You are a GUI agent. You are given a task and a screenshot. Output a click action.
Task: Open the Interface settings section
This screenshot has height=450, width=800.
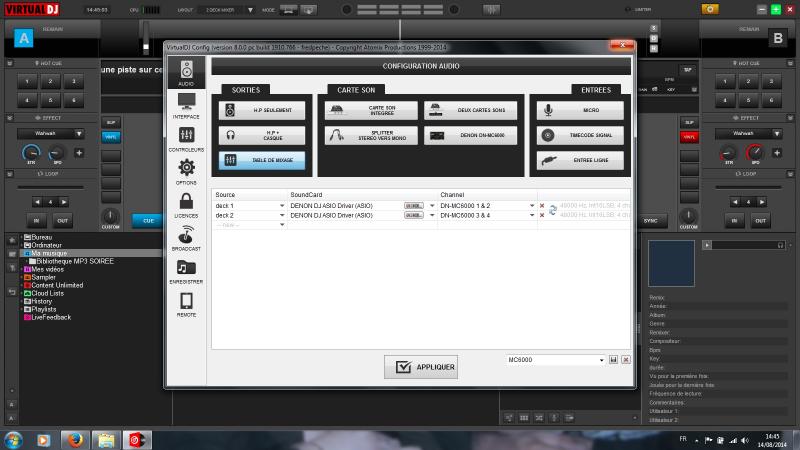point(186,106)
